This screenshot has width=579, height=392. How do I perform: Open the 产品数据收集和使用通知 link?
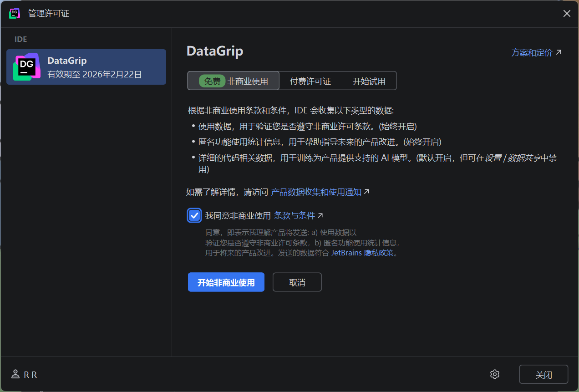tap(320, 192)
